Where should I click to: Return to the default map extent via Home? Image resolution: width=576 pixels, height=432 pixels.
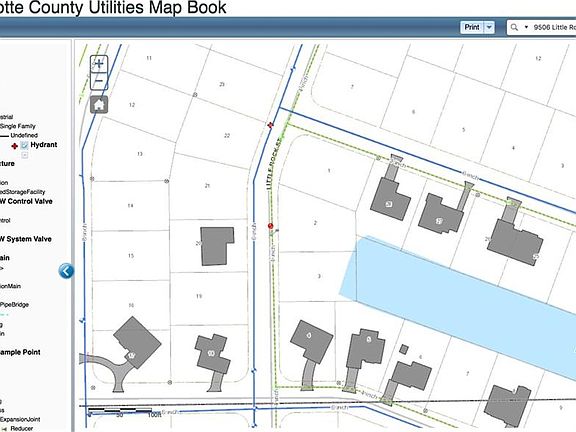[x=99, y=105]
